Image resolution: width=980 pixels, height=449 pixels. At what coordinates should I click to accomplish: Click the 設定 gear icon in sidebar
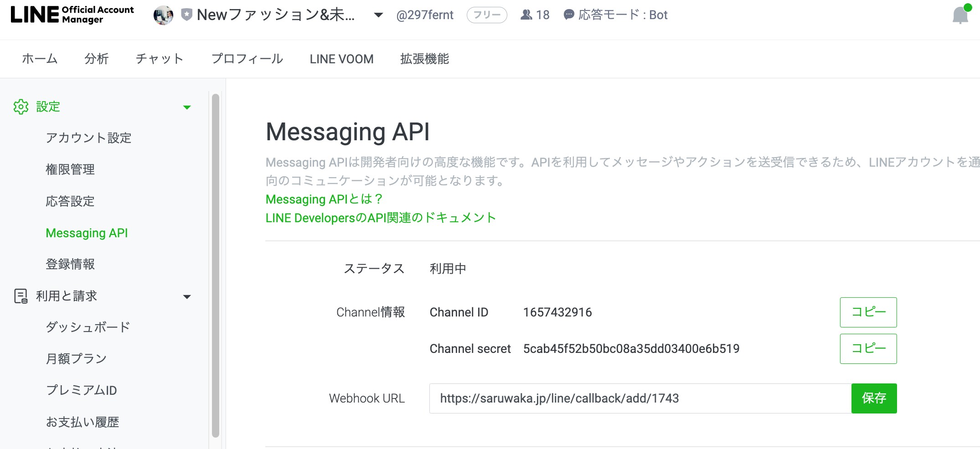point(21,107)
